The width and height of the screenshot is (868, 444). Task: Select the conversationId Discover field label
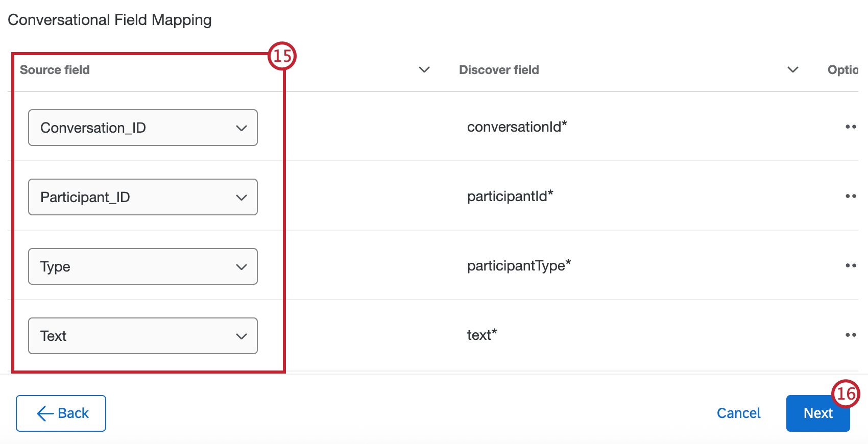click(517, 127)
